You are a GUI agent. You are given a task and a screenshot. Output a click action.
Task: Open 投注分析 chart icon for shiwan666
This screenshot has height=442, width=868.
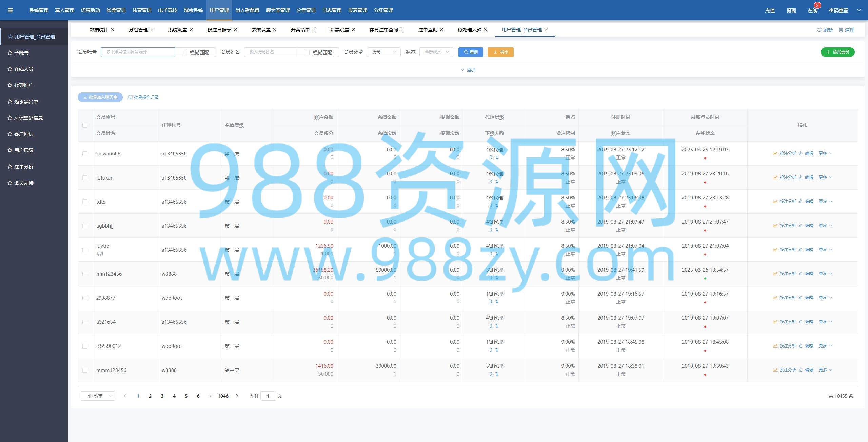click(x=775, y=153)
